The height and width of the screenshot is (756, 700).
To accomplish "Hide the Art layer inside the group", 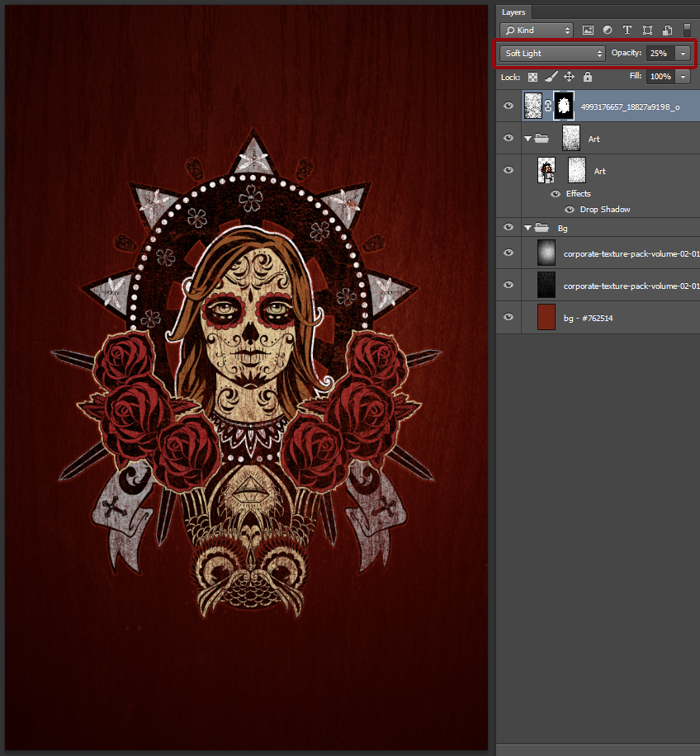I will tap(508, 170).
